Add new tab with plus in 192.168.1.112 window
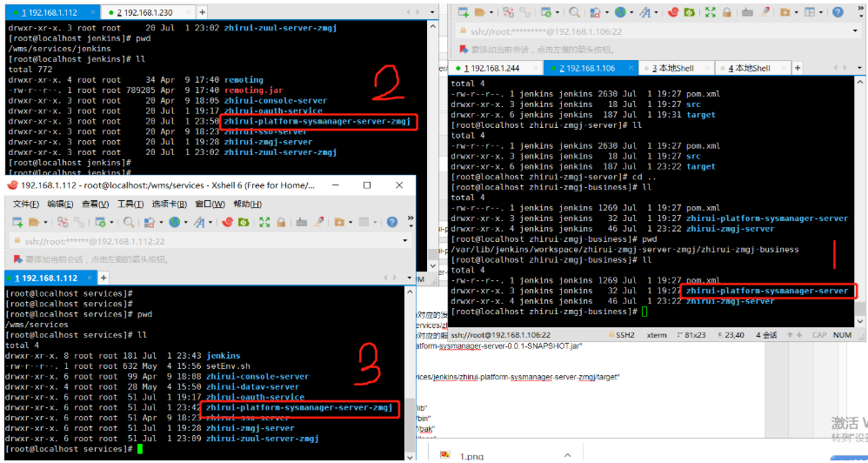This screenshot has height=463, width=868. (103, 278)
